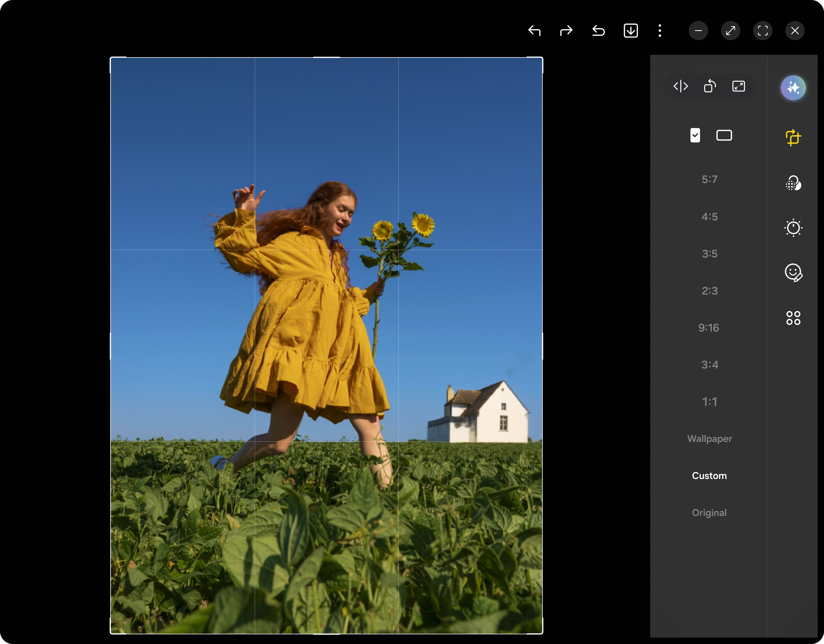824x644 pixels.
Task: Save the image with the download icon
Action: tap(631, 31)
